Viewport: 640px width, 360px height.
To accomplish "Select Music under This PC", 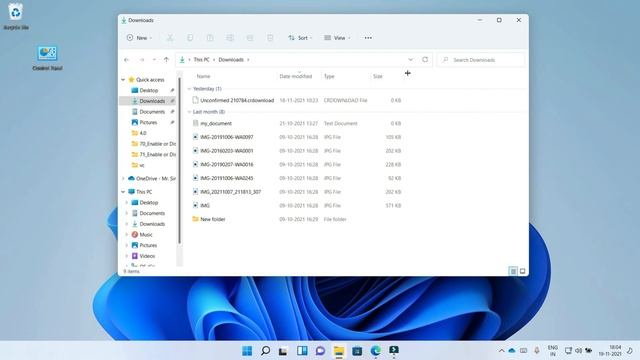I will tap(146, 235).
